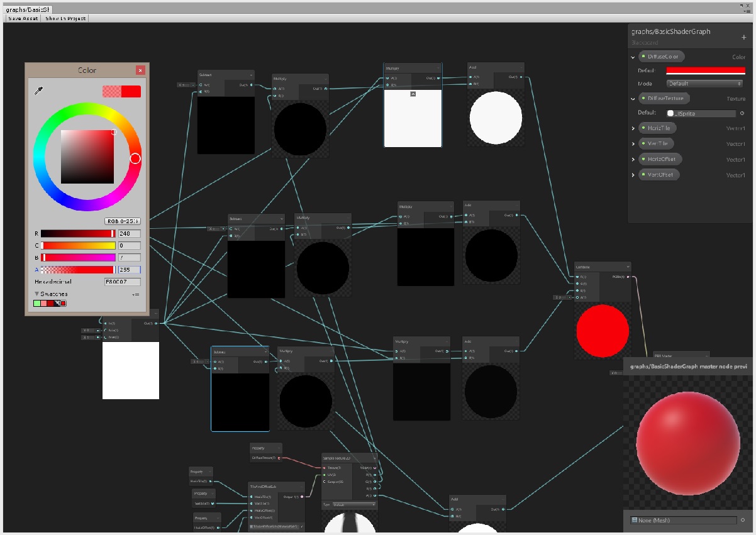Click the new color preview swatch
Viewport: 756px width, 535px height.
click(x=131, y=92)
